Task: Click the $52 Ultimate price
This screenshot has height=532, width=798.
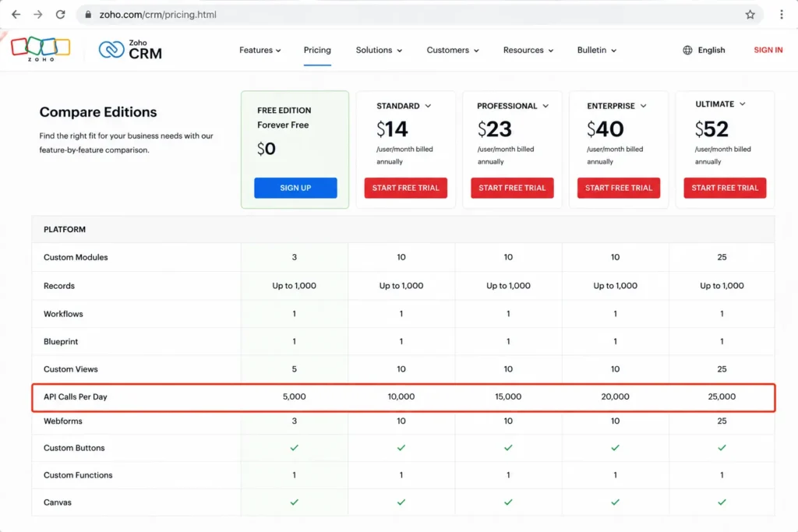Action: point(711,129)
